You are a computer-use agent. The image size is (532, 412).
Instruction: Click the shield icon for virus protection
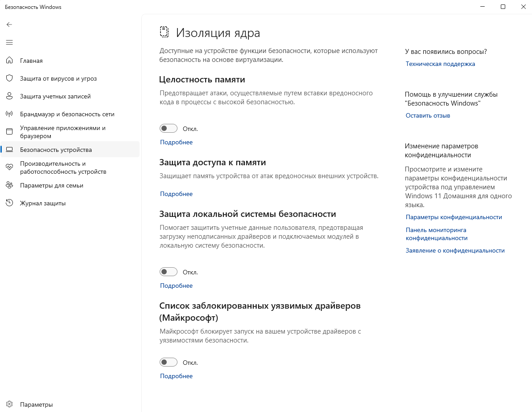click(x=9, y=78)
